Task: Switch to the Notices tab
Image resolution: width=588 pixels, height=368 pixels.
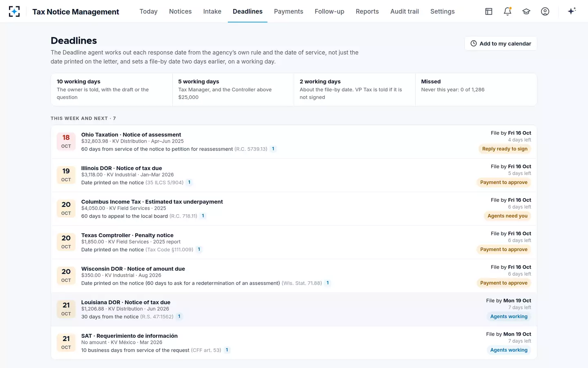Action: (180, 11)
